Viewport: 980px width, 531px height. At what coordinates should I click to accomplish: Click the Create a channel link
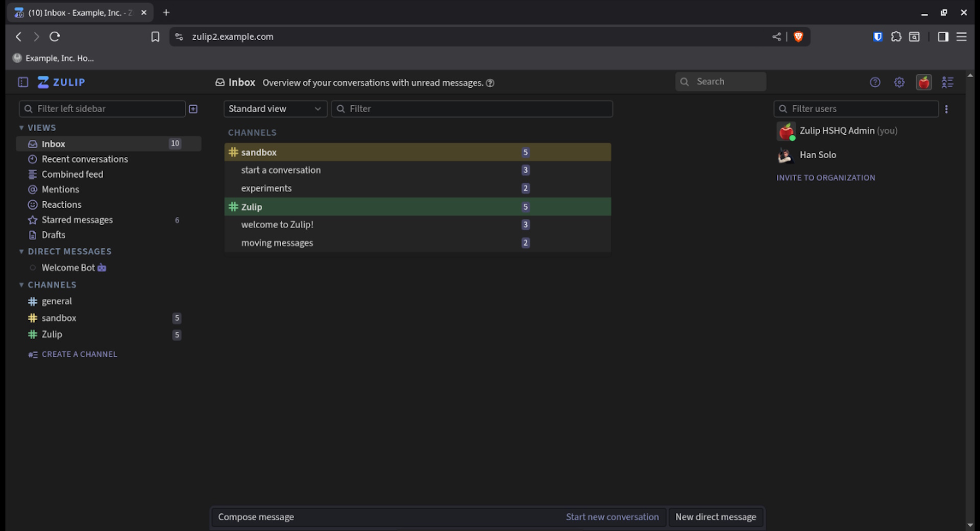[x=79, y=354]
